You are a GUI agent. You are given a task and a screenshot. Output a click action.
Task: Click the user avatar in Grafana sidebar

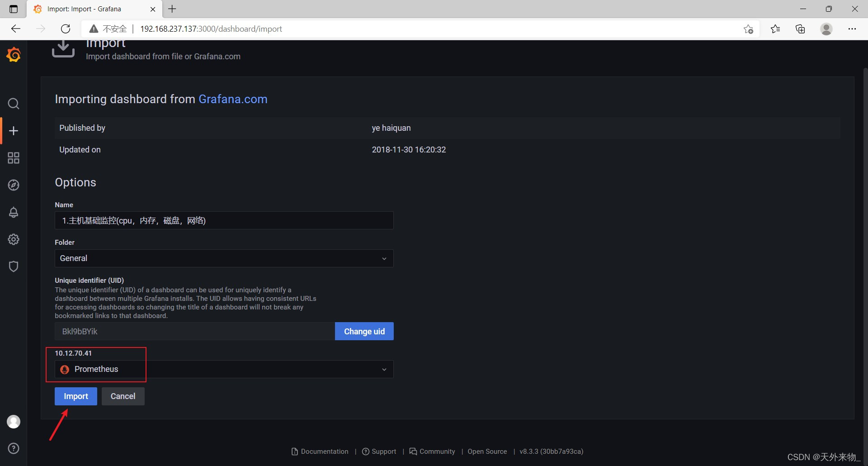tap(14, 422)
